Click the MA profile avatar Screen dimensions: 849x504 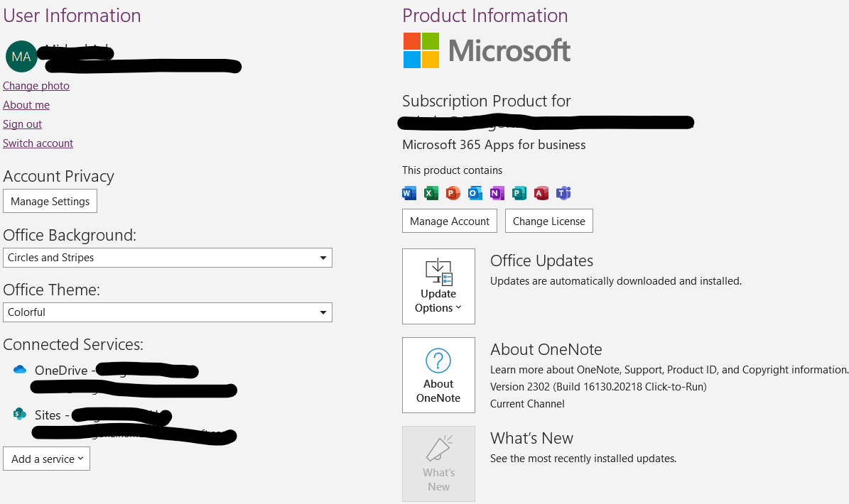pyautogui.click(x=21, y=56)
